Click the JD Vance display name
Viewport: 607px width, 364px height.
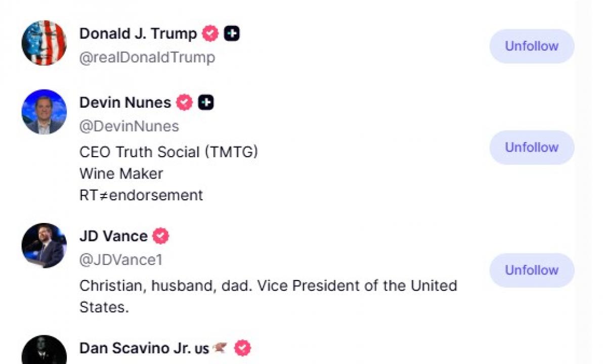click(113, 236)
